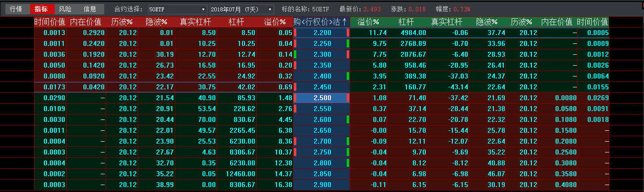The height and width of the screenshot is (192, 644).
Task: Click green call marker beside strike 2.300
Action: tap(295, 54)
